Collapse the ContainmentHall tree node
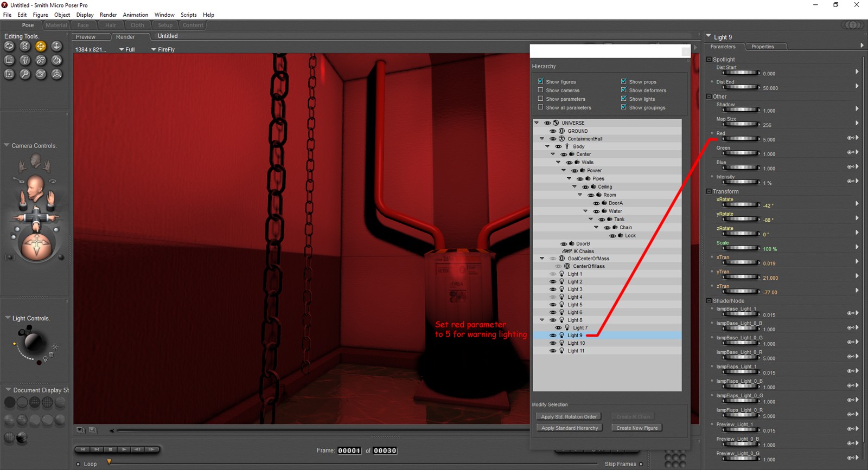Image resolution: width=868 pixels, height=470 pixels. [542, 139]
